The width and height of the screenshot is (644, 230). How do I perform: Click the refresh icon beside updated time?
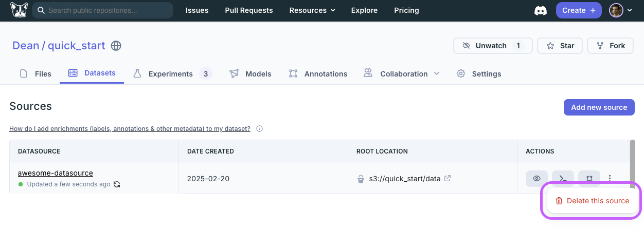click(117, 184)
